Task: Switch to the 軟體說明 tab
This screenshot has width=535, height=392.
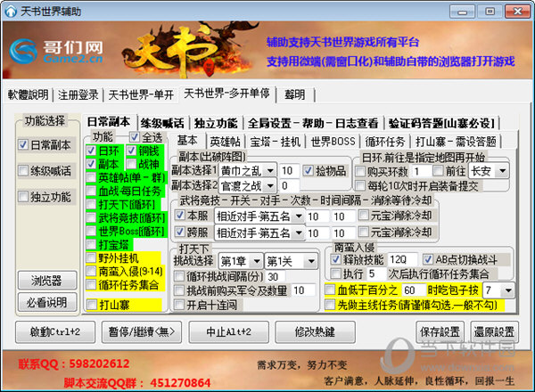Action: 28,94
